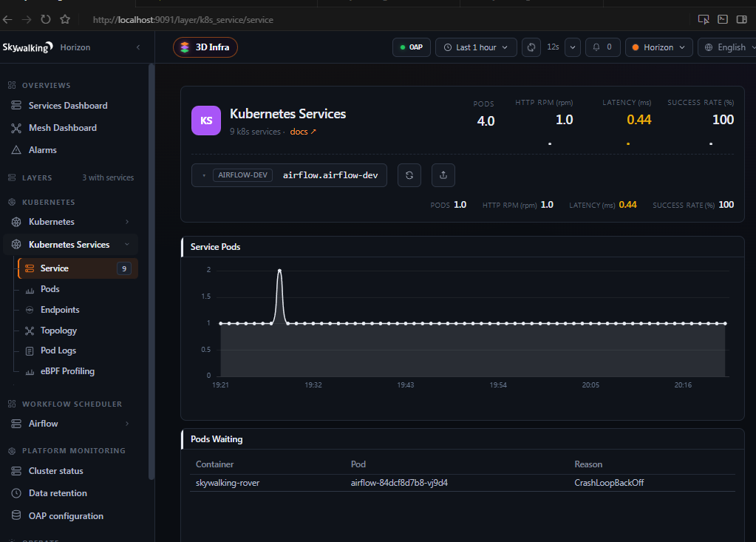Click the Pod Logs document icon

30,350
